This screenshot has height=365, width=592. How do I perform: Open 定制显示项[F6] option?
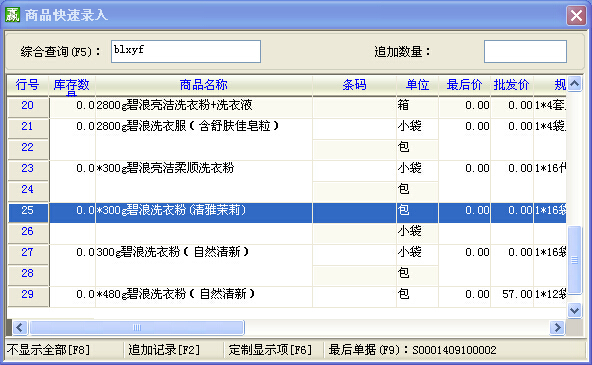[x=270, y=350]
